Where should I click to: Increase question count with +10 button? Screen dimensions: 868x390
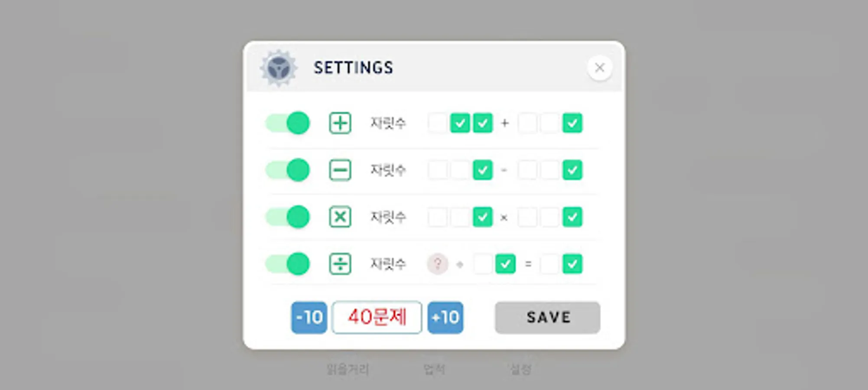click(445, 318)
